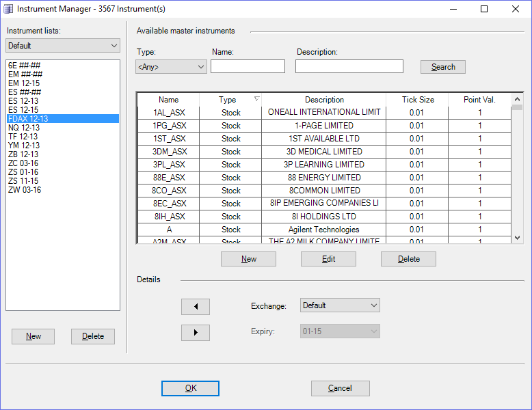Click the right arrow remove-instrument button
This screenshot has height=410, width=532.
[x=196, y=333]
